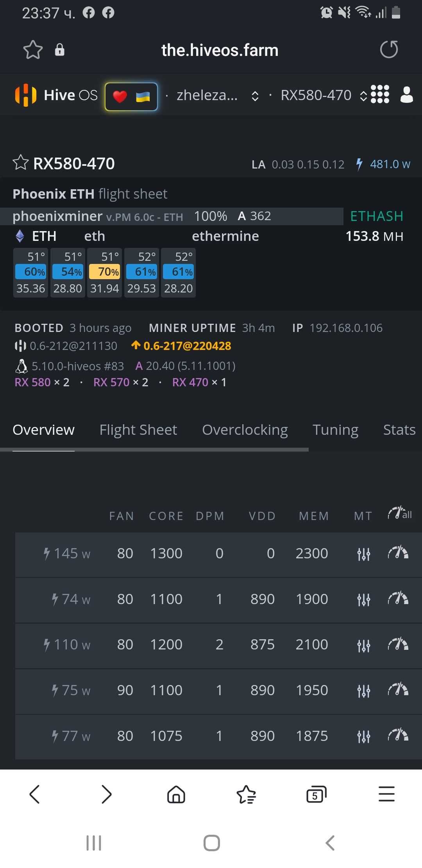Expand the RX580-470 worker selector
The width and height of the screenshot is (422, 868).
tap(324, 95)
